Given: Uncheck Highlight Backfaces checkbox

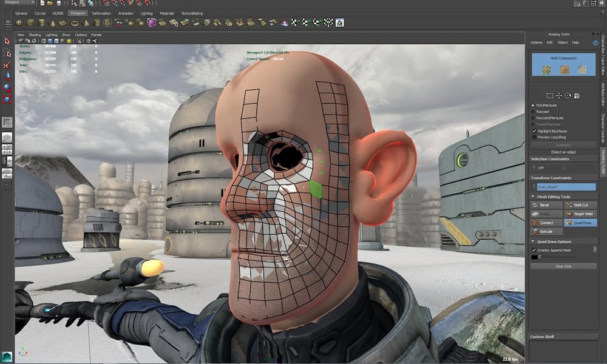Looking at the screenshot, I should tap(534, 131).
